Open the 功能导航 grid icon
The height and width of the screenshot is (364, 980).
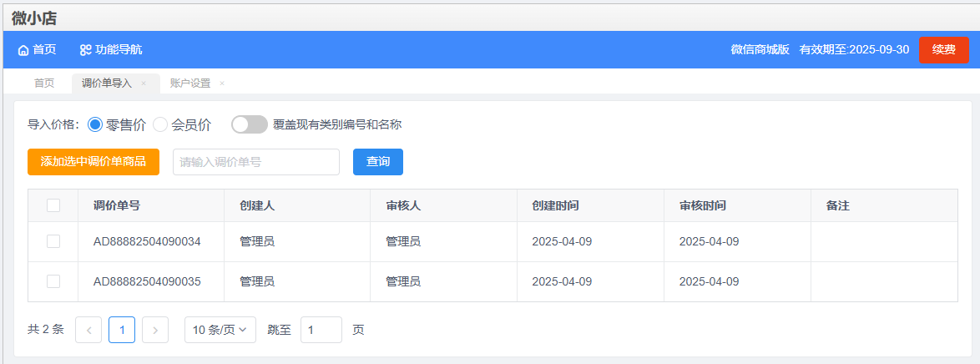(x=86, y=50)
